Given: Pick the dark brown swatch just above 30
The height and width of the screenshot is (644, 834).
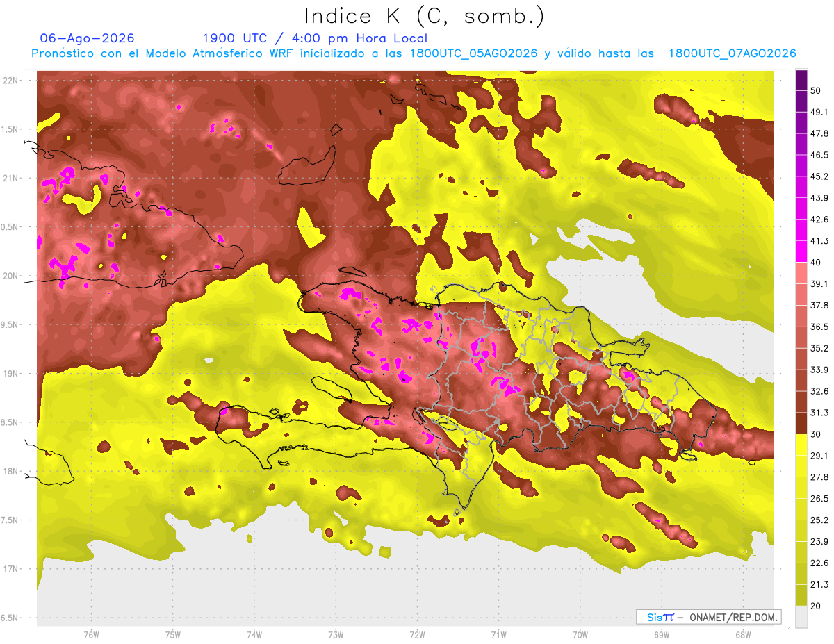Looking at the screenshot, I should 801,423.
